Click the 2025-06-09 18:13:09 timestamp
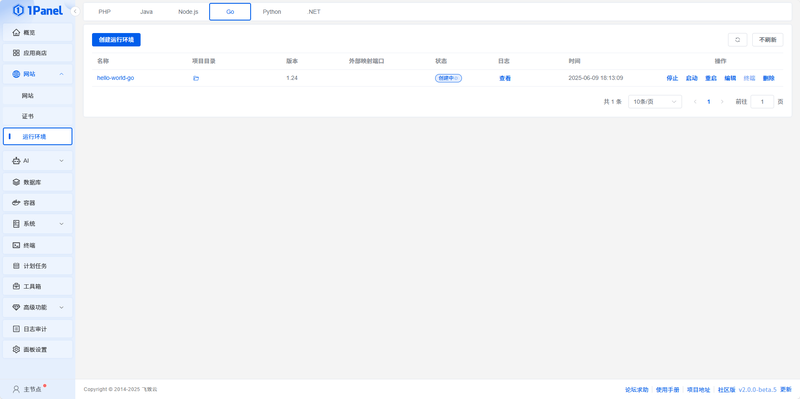Viewport: 800px width, 399px height. tap(596, 78)
